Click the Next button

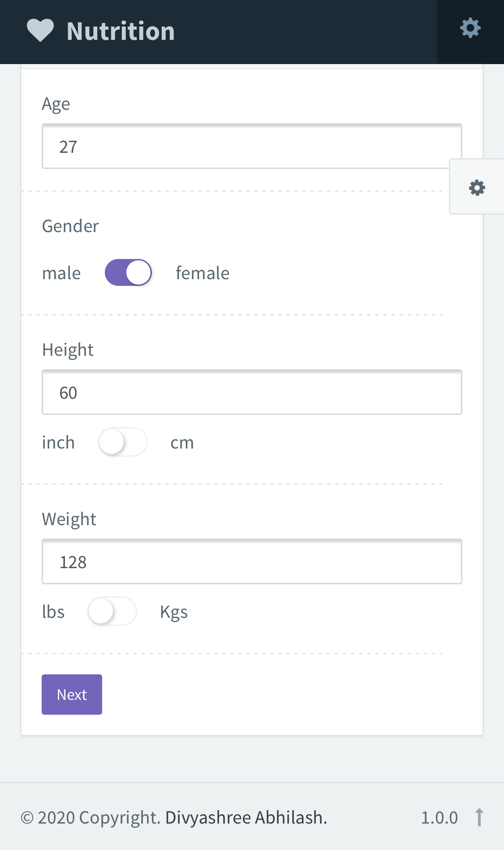coord(72,695)
